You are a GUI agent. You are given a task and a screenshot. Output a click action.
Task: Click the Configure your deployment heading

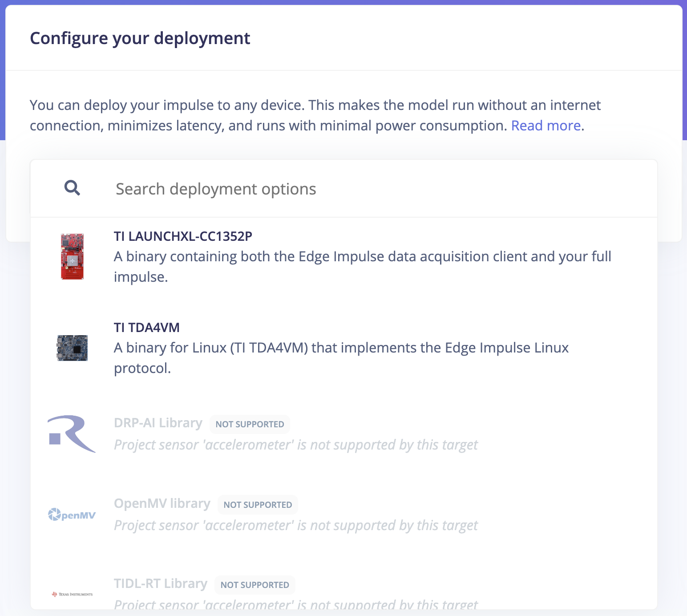(140, 38)
